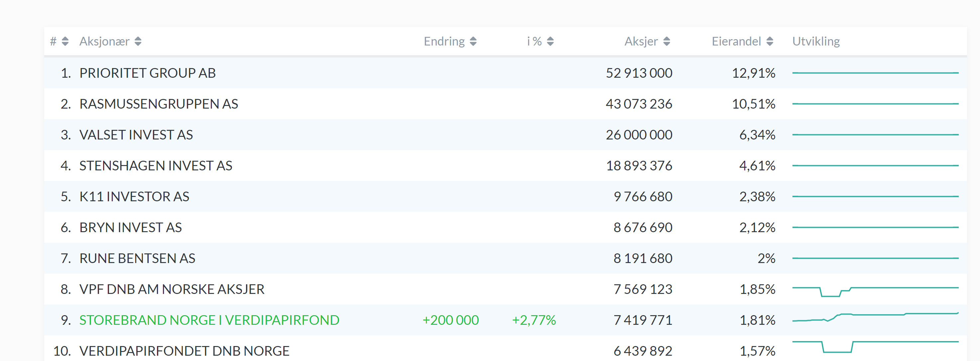Click share count 43 073 236
Image resolution: width=980 pixels, height=361 pixels.
coord(639,104)
